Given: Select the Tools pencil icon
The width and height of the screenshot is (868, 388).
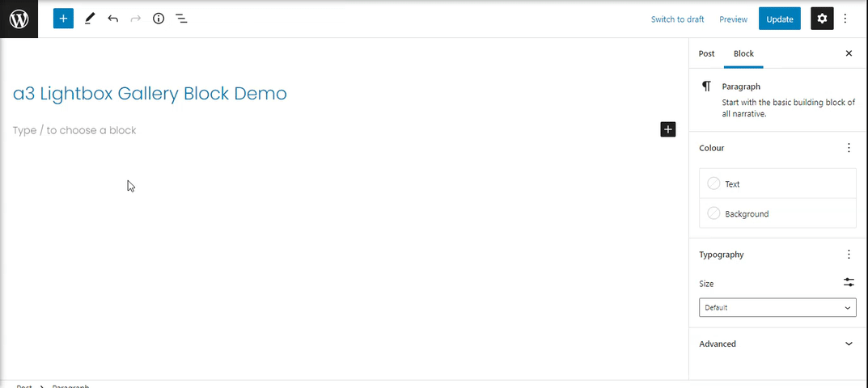Looking at the screenshot, I should 90,19.
